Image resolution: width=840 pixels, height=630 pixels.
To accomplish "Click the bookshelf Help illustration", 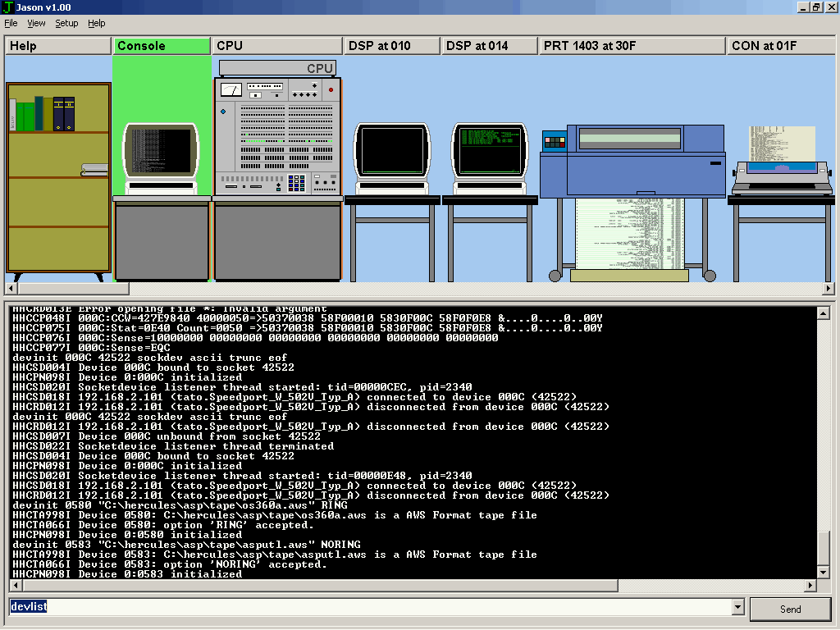I will click(x=58, y=177).
